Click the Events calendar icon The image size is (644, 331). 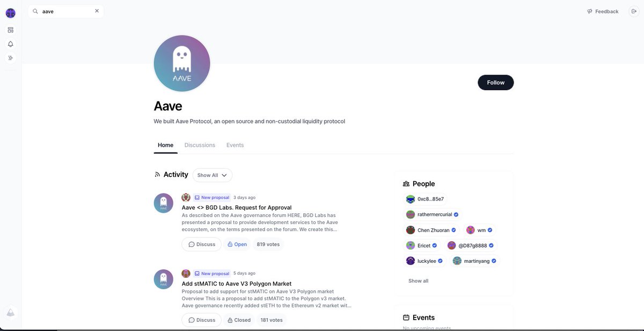pos(406,318)
